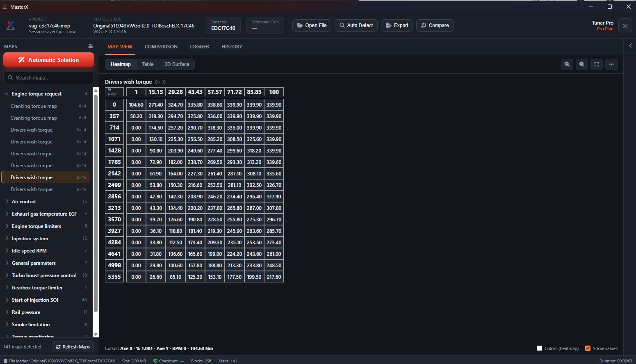Uncheck the Show values checkbox
Screen dimensions: 636x364
coord(588,348)
